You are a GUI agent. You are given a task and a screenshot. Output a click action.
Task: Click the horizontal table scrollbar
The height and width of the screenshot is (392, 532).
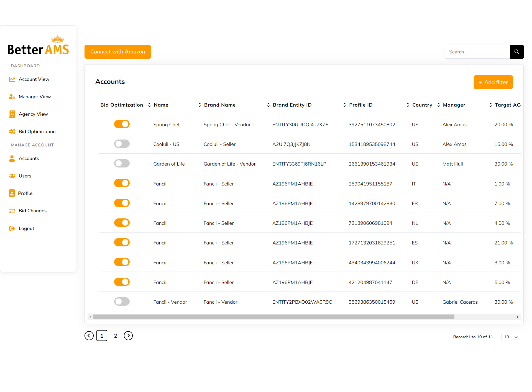coord(273,317)
